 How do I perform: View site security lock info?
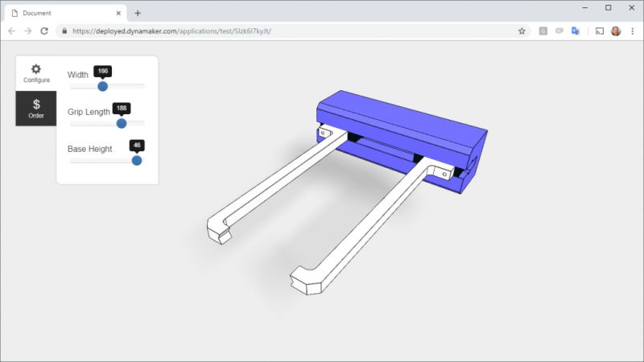(64, 31)
